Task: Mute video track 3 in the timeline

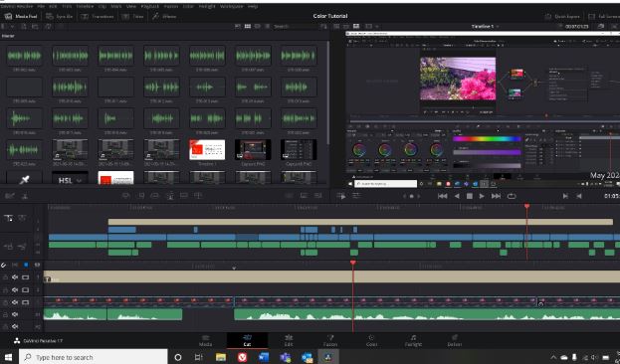Action: (15, 277)
